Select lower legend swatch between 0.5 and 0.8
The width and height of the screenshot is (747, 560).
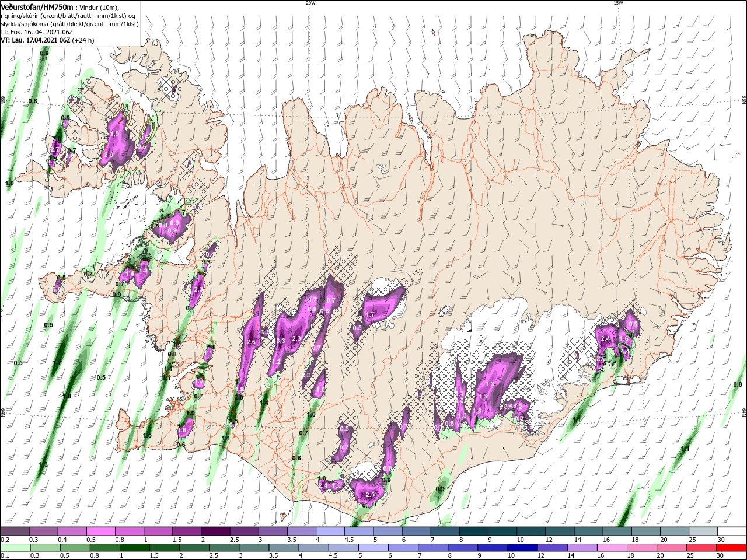(75, 547)
